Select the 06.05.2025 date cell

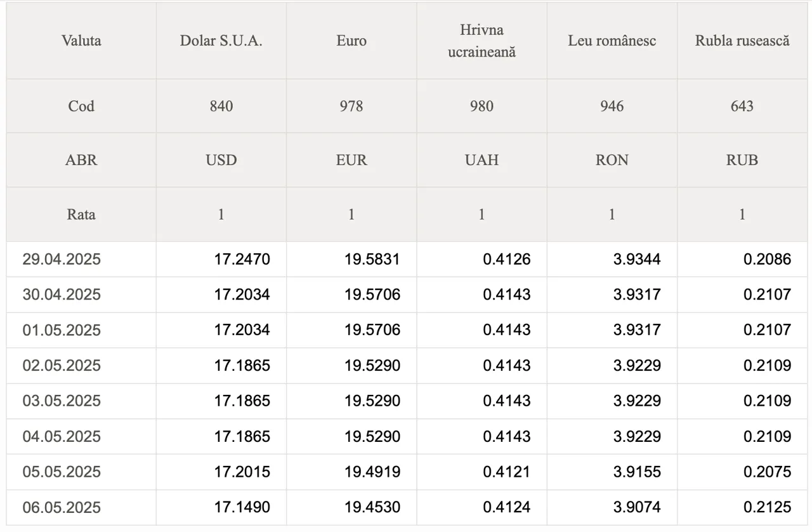tap(62, 507)
